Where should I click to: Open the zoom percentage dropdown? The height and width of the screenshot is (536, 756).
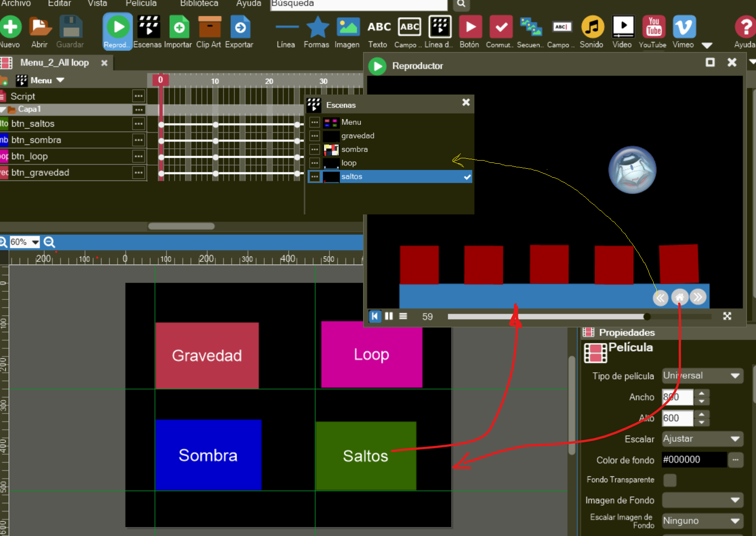point(35,242)
